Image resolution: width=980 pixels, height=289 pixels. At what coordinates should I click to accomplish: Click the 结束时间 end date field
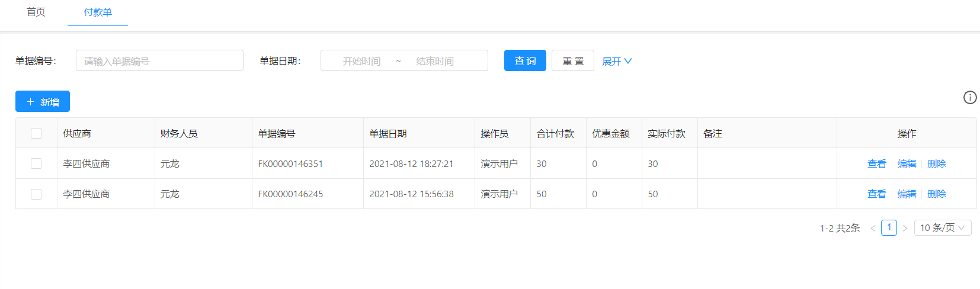(435, 61)
